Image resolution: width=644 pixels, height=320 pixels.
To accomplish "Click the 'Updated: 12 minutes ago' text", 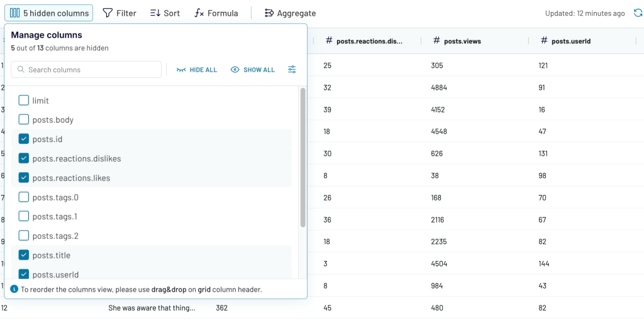I will (585, 13).
